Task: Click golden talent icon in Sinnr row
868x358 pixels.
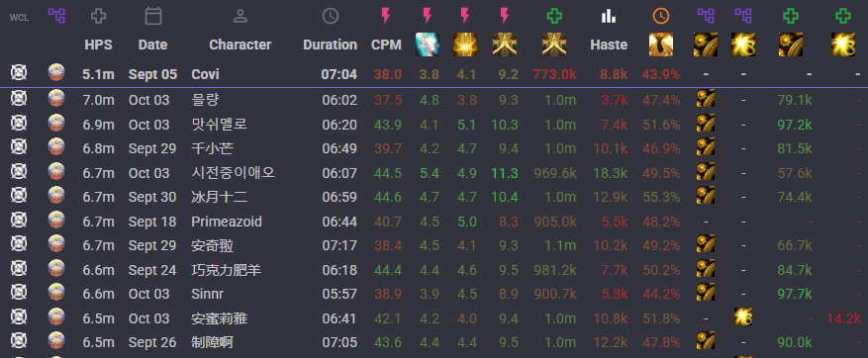Action: [706, 292]
